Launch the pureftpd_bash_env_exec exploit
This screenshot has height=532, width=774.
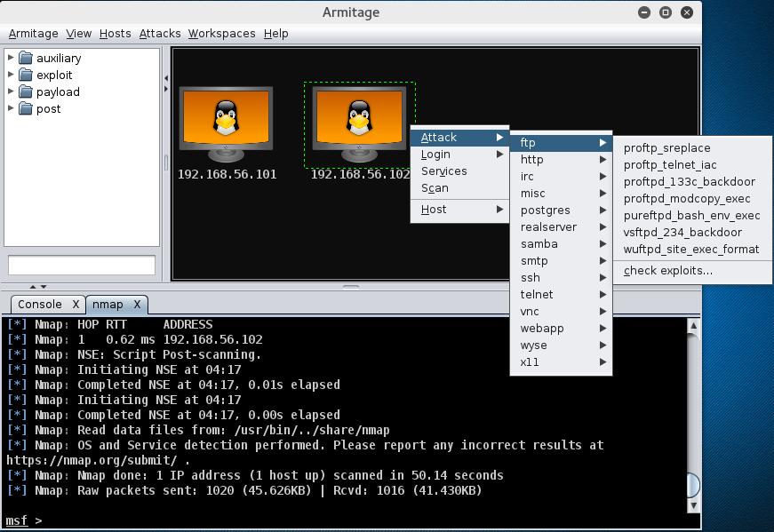[x=692, y=216]
